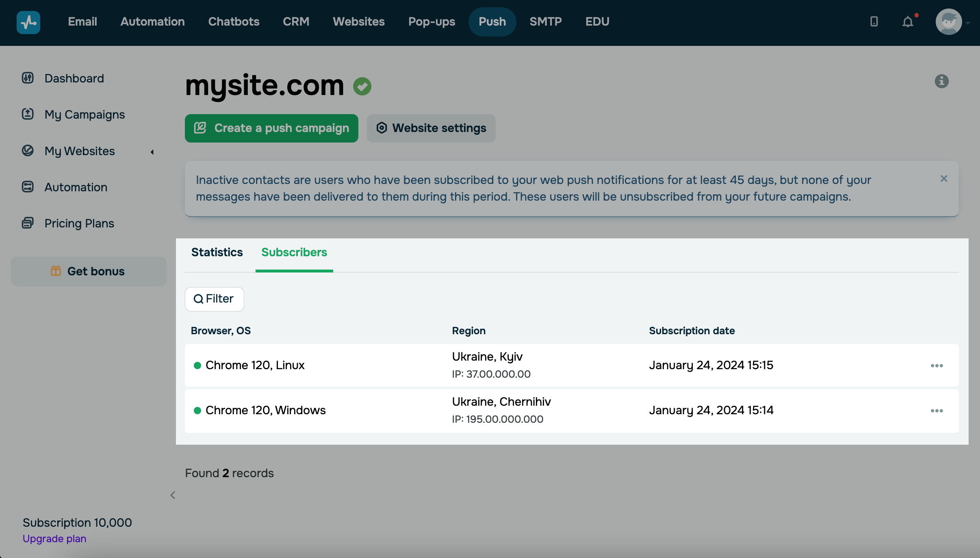This screenshot has height=558, width=980.
Task: Open options menu for Chrome 120, Linux row
Action: tap(937, 366)
